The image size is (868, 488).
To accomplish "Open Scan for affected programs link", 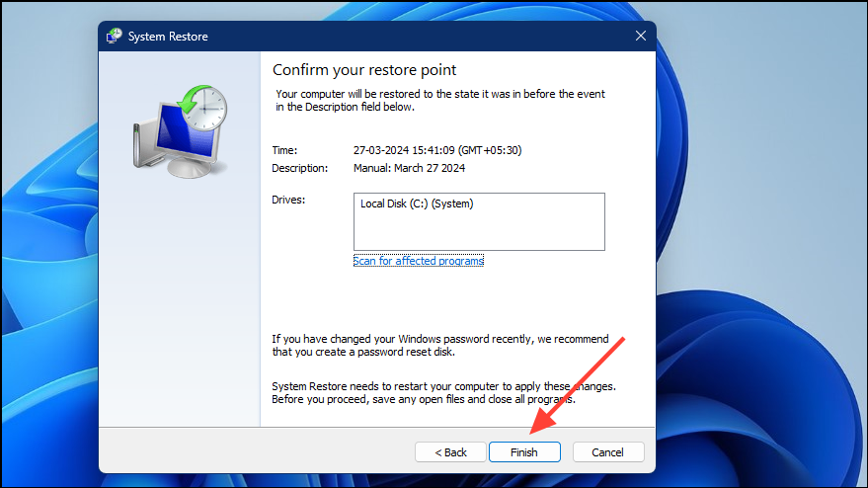I will point(419,261).
